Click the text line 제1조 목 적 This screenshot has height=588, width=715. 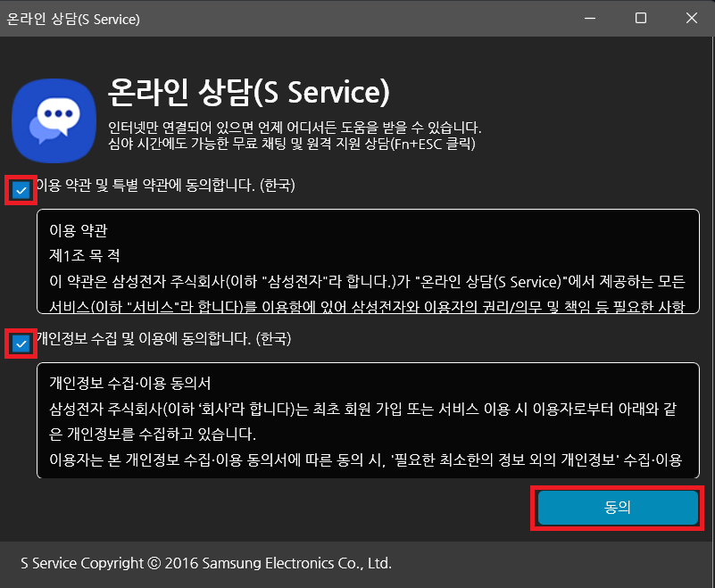pyautogui.click(x=85, y=256)
